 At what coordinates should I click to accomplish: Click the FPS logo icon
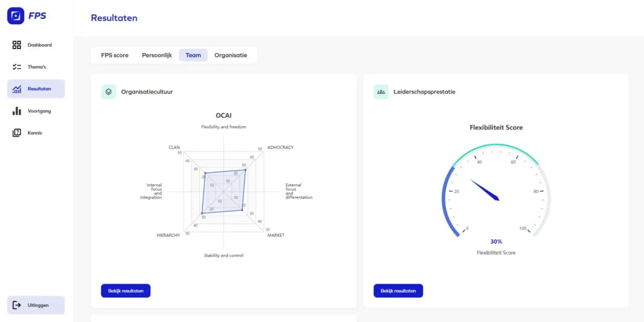coord(16,16)
